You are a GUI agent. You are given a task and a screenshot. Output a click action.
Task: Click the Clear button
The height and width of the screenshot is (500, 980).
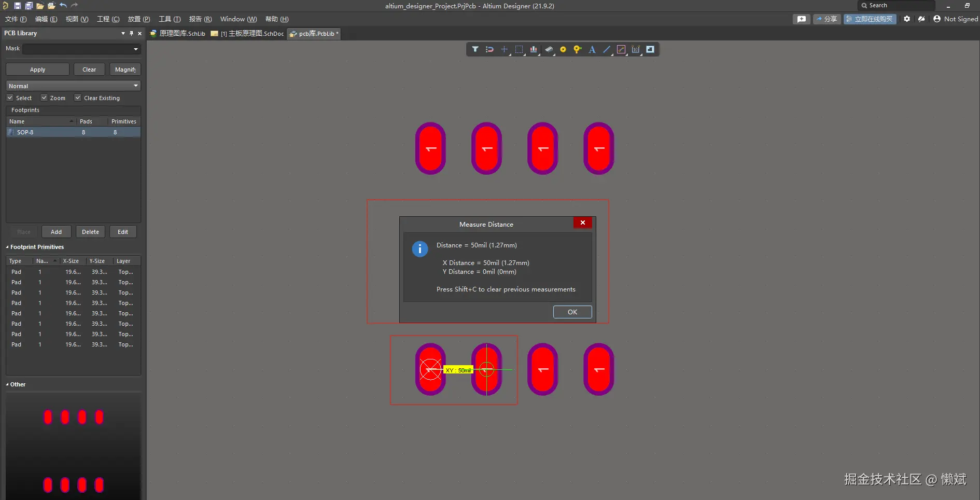[x=89, y=69]
